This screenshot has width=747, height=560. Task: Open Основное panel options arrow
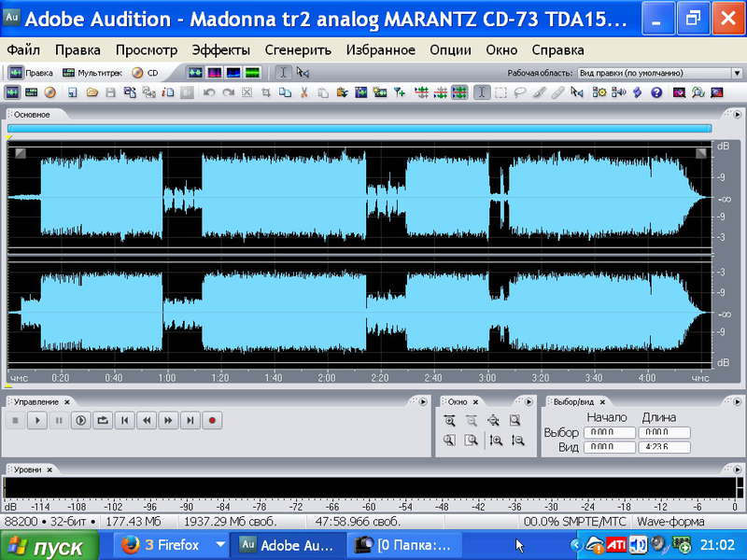tap(737, 114)
